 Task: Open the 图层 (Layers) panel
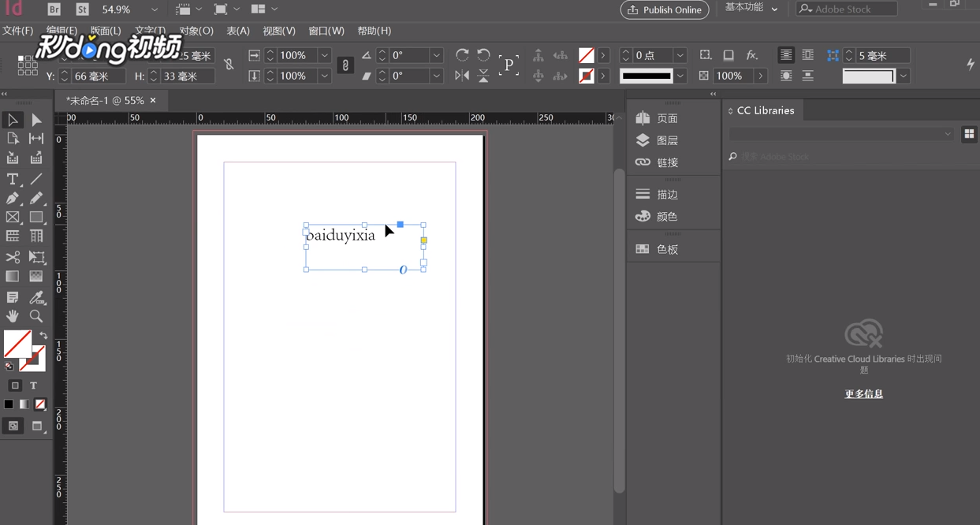[667, 140]
